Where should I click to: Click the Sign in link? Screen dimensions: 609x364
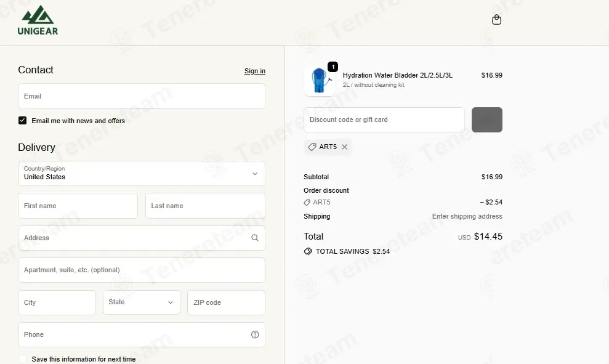255,71
